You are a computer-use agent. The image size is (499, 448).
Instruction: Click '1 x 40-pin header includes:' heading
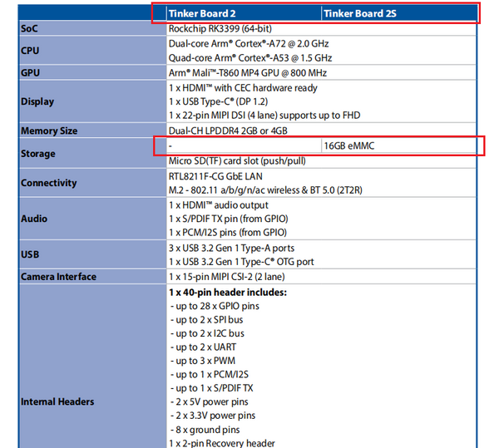point(228,293)
